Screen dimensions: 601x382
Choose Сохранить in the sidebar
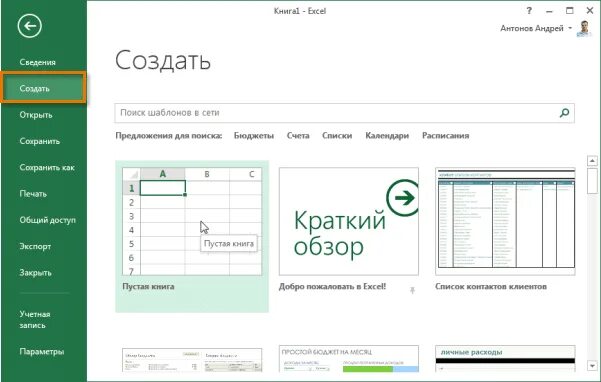click(40, 141)
